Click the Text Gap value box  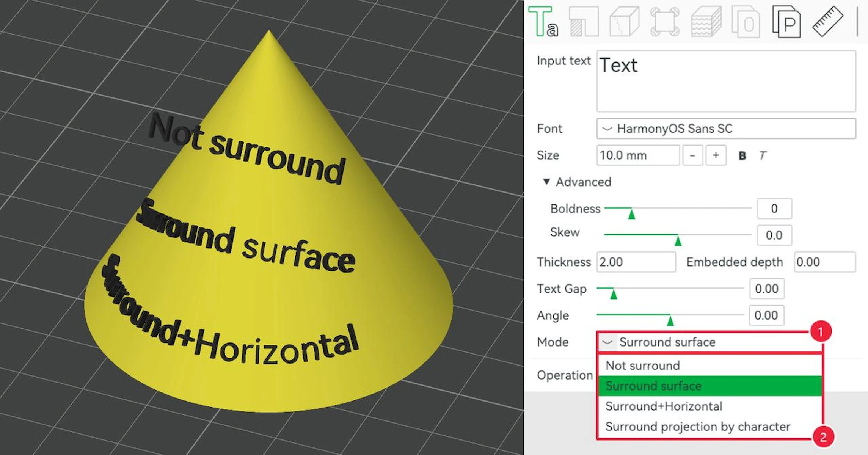coord(767,289)
